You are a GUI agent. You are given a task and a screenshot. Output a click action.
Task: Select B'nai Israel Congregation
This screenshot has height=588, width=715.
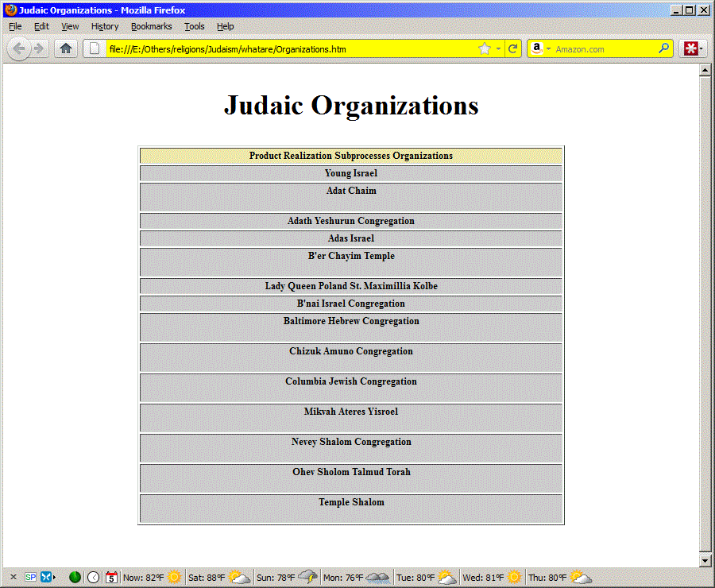(x=351, y=304)
